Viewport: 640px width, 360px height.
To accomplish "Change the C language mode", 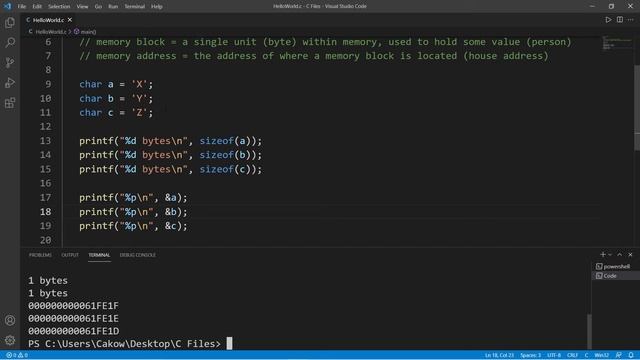I will pyautogui.click(x=586, y=355).
